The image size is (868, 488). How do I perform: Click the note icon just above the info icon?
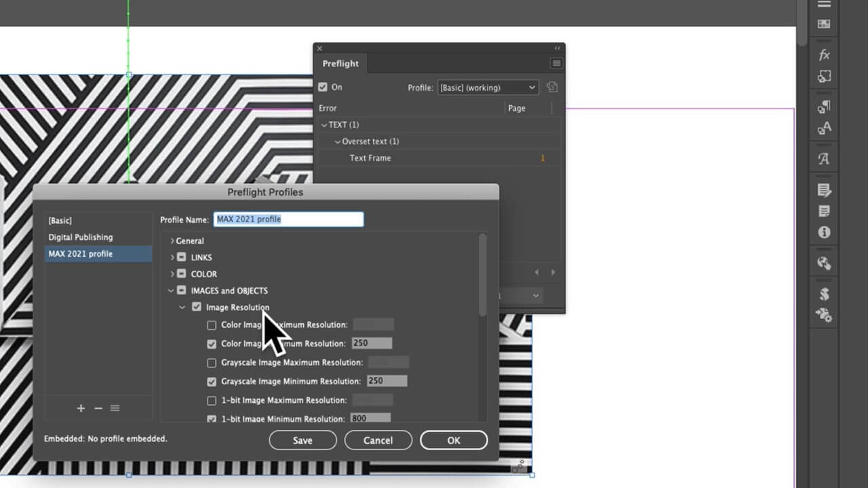click(x=824, y=211)
